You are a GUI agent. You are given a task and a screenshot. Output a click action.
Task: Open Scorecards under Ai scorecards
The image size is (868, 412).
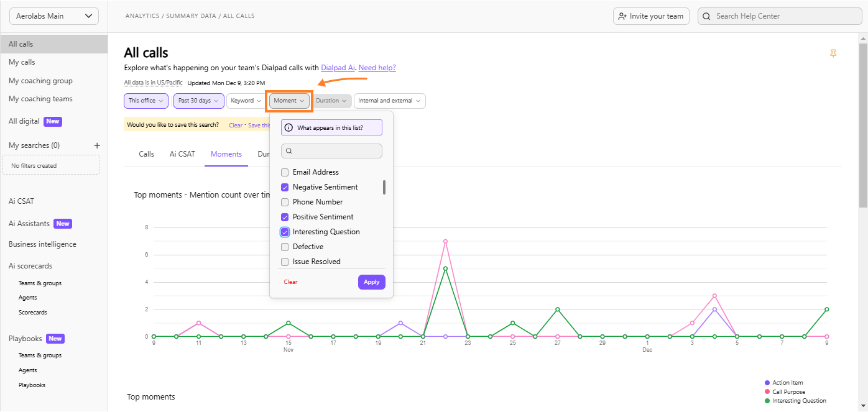click(x=33, y=313)
